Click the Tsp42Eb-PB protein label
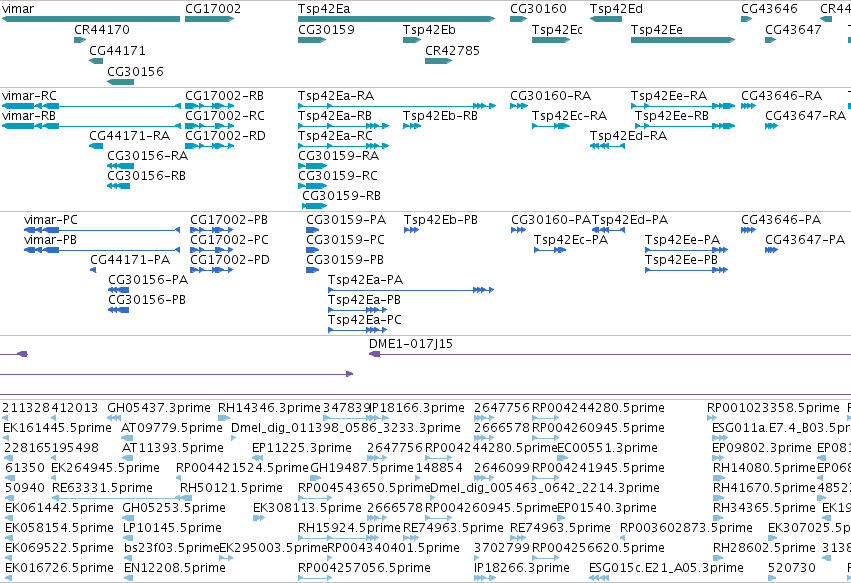851x583 pixels. [441, 220]
